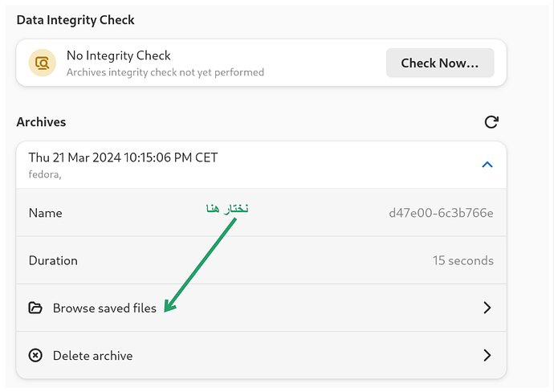Viewport: 554px width, 392px height.
Task: Click the circled X Delete archive icon
Action: (35, 355)
